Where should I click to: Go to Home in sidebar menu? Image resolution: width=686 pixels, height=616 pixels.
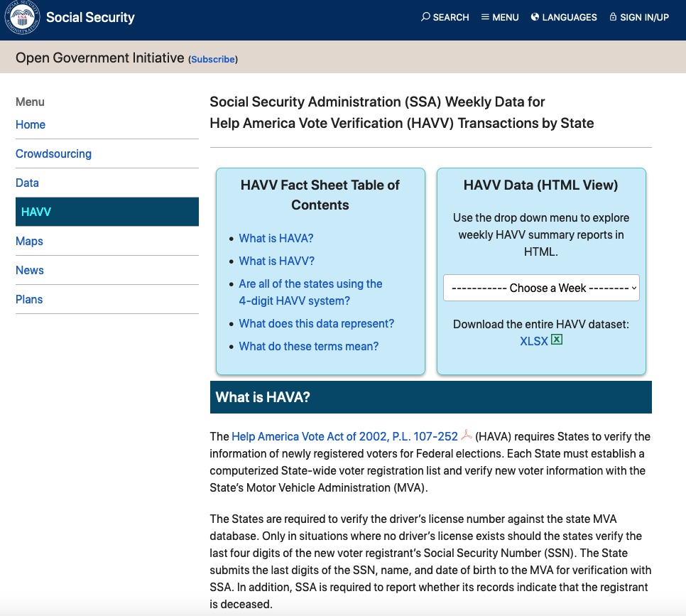31,125
